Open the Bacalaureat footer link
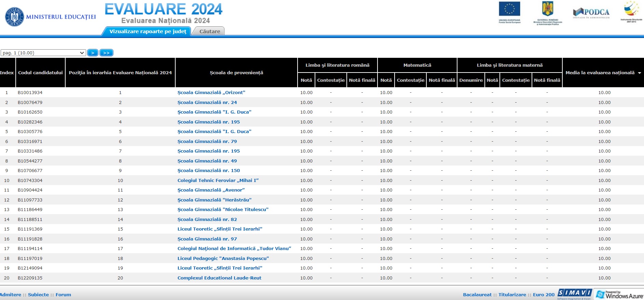Image resolution: width=644 pixels, height=300 pixels. click(477, 295)
